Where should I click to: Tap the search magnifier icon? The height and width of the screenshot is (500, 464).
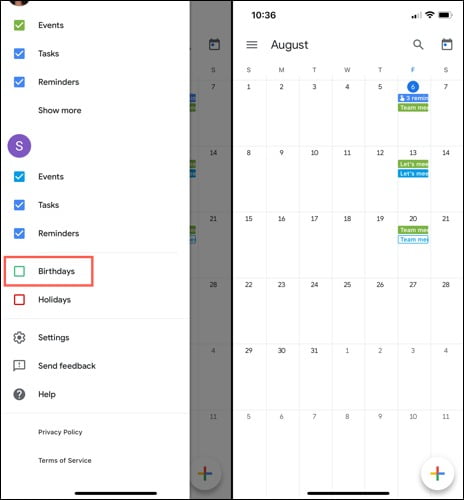point(418,44)
